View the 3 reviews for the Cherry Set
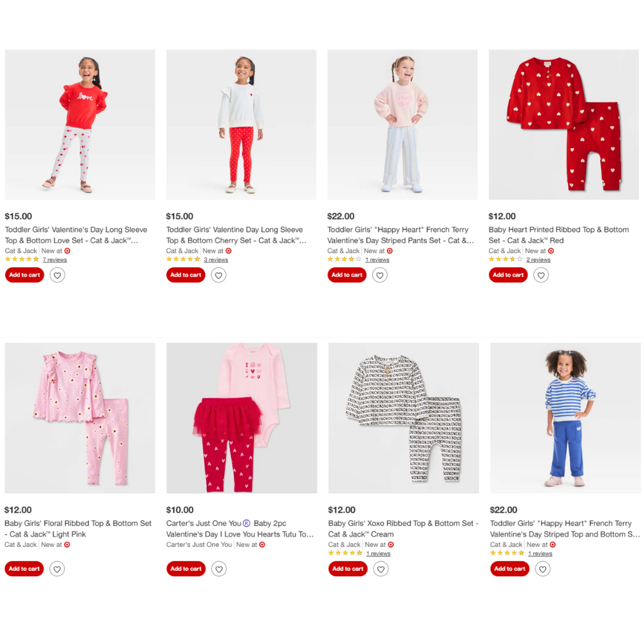Image resolution: width=644 pixels, height=644 pixels. click(216, 260)
